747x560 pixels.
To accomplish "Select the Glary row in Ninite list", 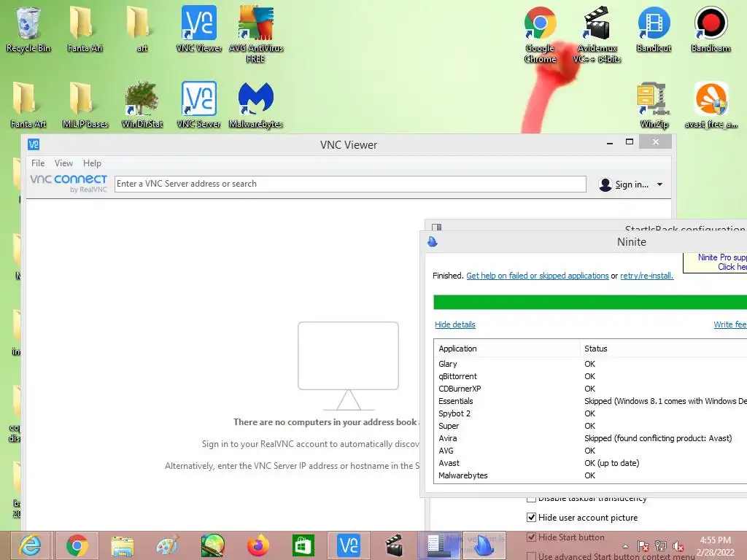I will click(x=591, y=364).
